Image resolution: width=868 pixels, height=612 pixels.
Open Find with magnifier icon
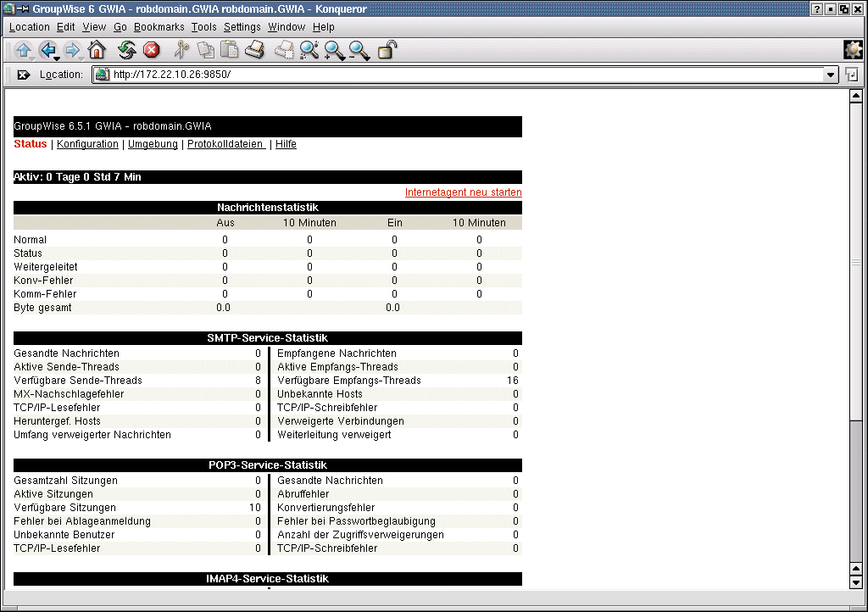pyautogui.click(x=309, y=50)
